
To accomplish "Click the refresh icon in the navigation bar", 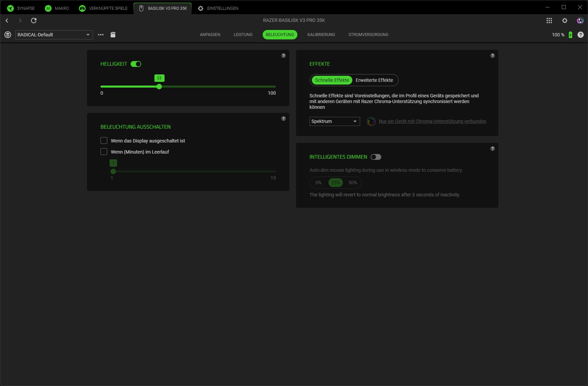I will tap(34, 21).
